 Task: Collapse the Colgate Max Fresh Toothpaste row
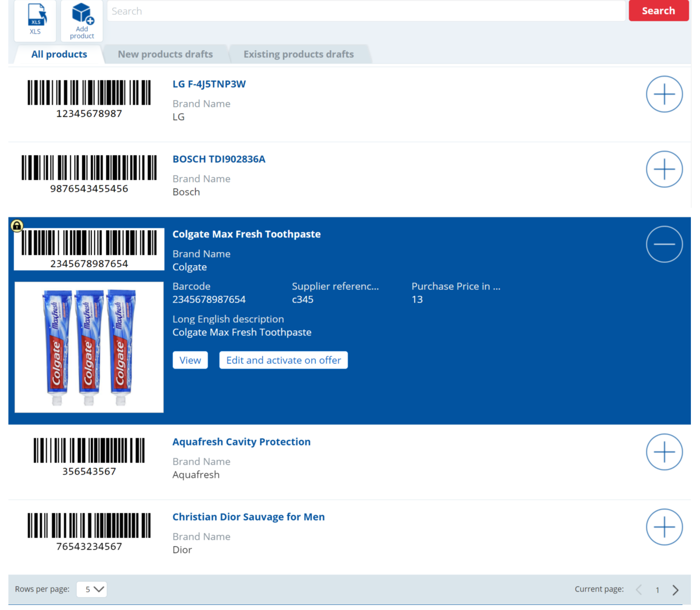tap(664, 244)
